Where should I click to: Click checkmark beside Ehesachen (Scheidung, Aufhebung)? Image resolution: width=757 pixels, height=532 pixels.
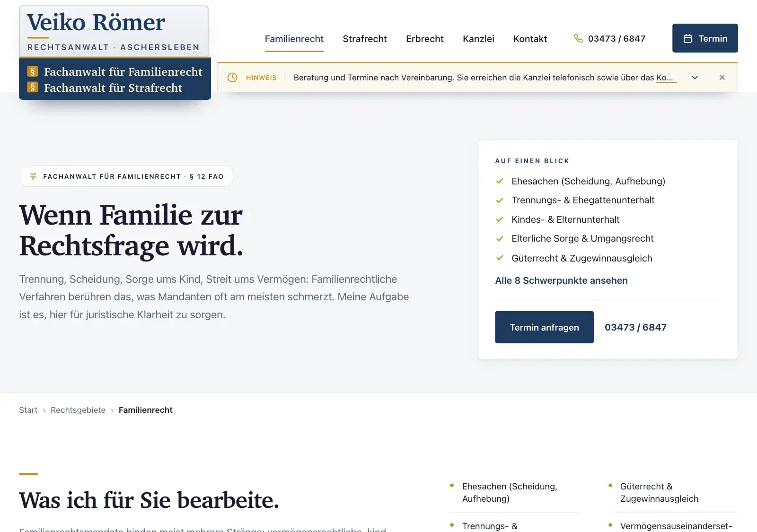[x=500, y=181]
